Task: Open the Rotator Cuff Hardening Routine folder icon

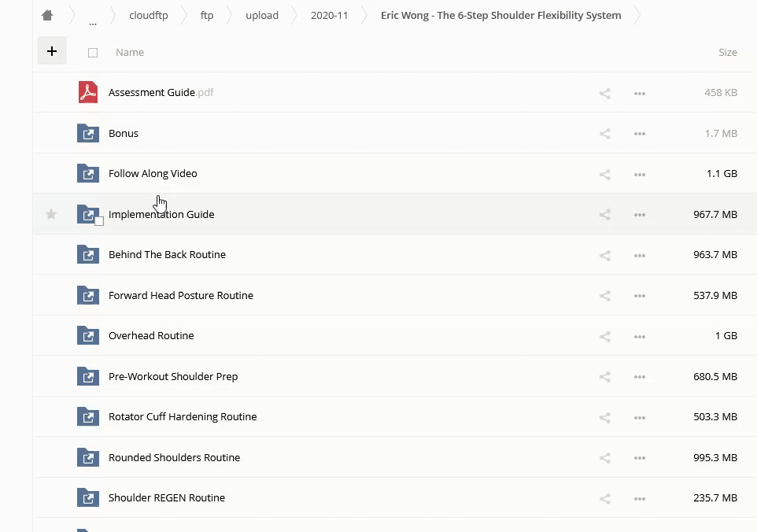Action: (x=88, y=416)
